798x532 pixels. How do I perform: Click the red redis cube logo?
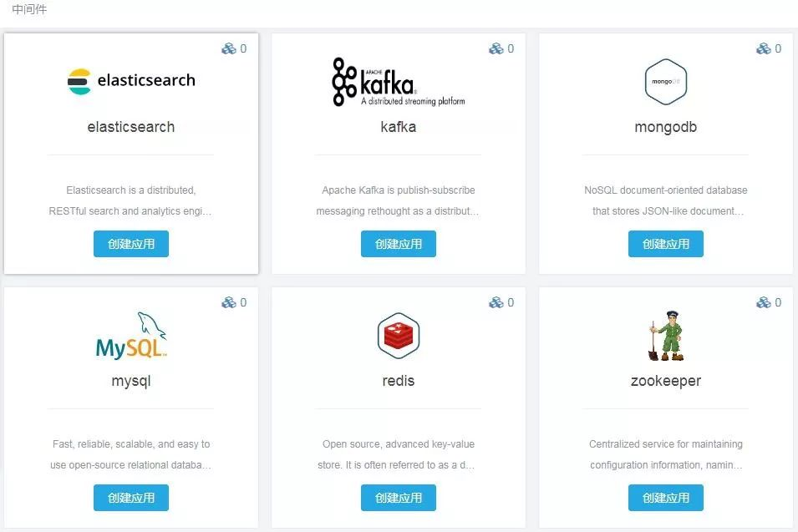399,336
